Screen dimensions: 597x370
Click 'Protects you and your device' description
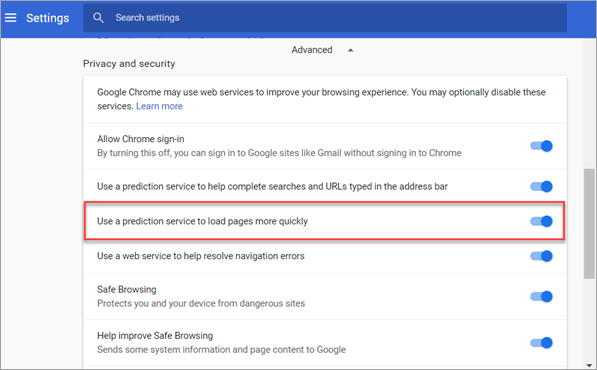click(201, 303)
